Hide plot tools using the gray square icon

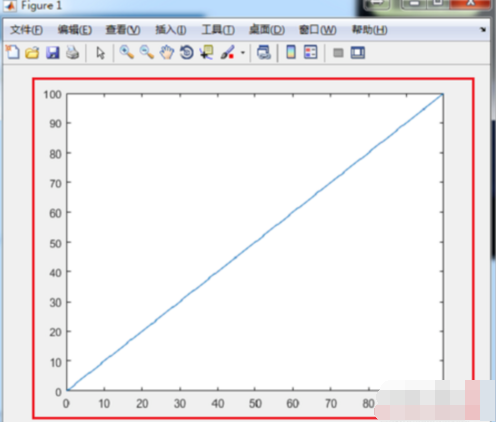tap(338, 53)
